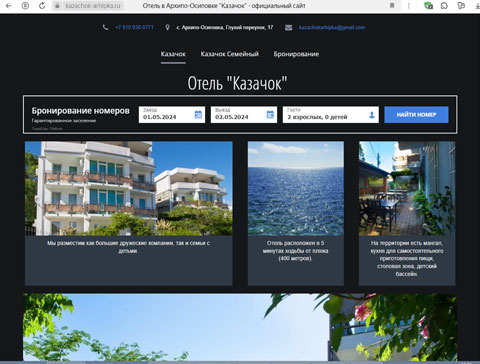Go back using browser back arrow
The height and width of the screenshot is (364, 480).
[x=8, y=6]
